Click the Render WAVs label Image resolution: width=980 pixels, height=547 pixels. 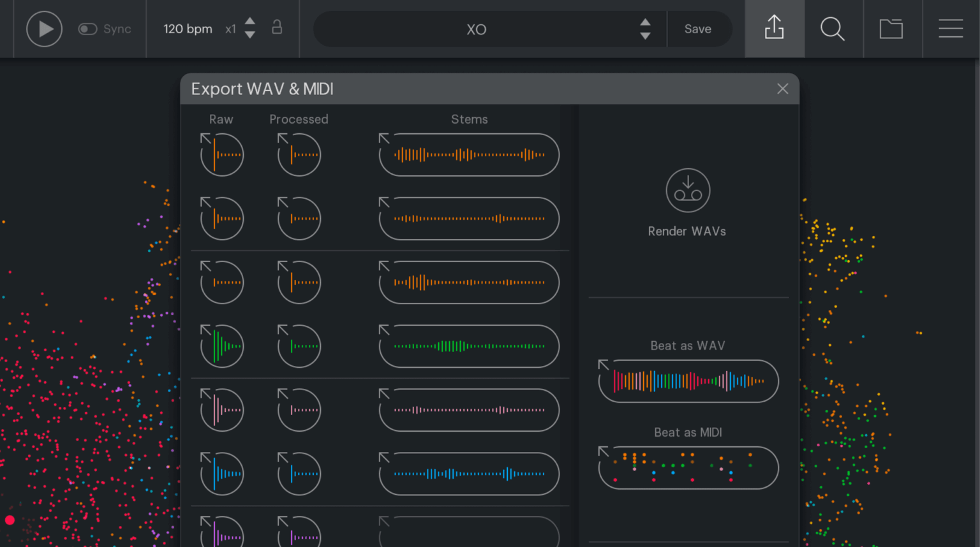[687, 231]
